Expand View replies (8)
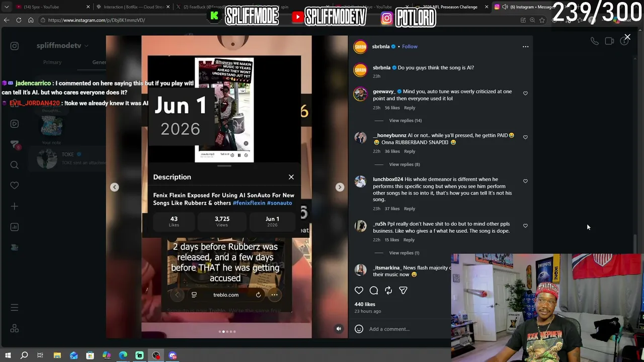 404,164
